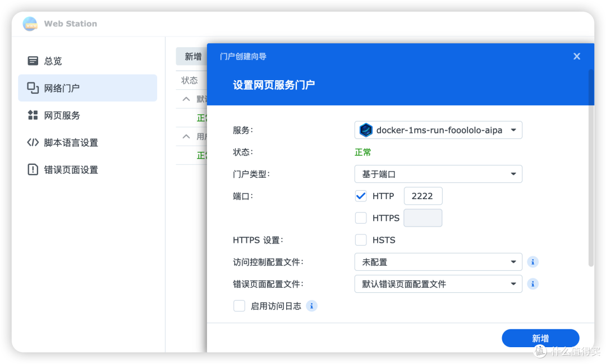Screen dimensions: 606x364
Task: Open 错误页面设置 in the sidebar
Action: [88, 169]
